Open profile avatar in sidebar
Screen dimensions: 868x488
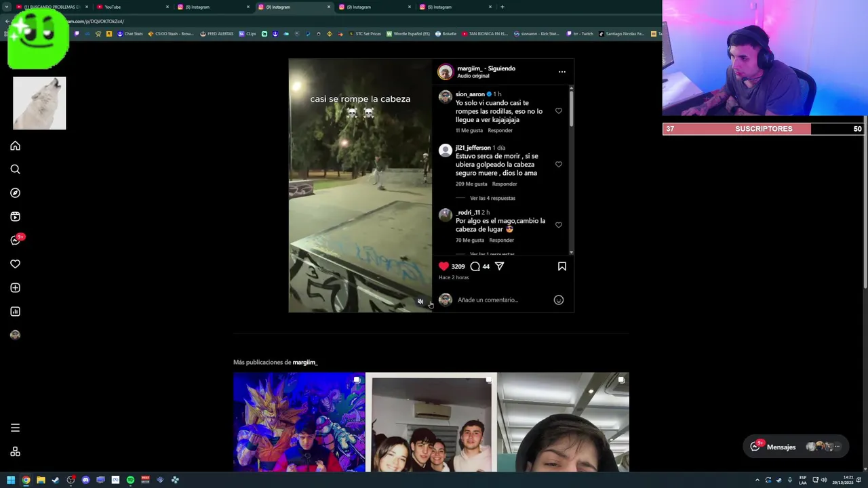click(x=15, y=335)
